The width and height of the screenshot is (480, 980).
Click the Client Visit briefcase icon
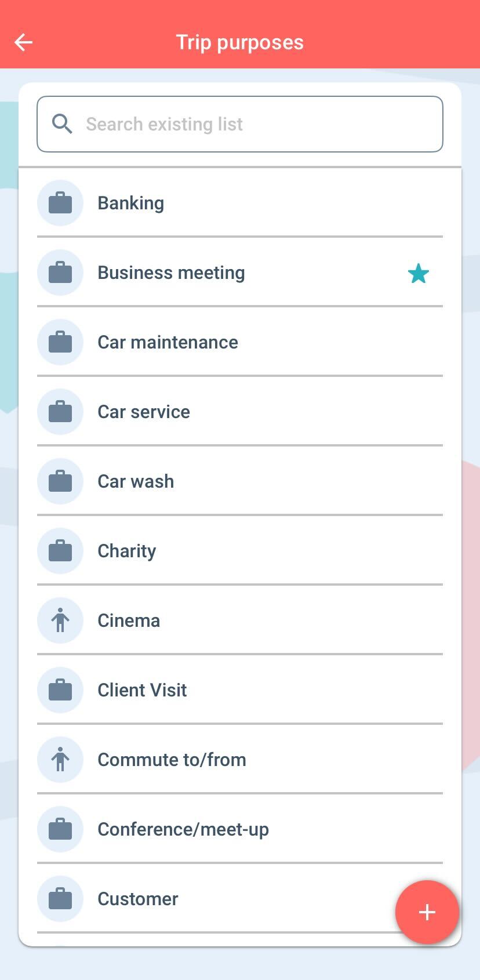[x=60, y=690]
